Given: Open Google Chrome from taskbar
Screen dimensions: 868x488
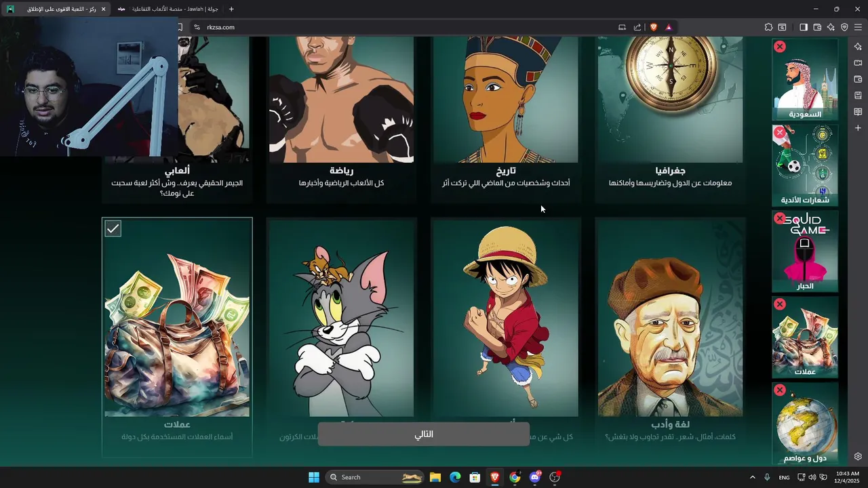Looking at the screenshot, I should [515, 477].
